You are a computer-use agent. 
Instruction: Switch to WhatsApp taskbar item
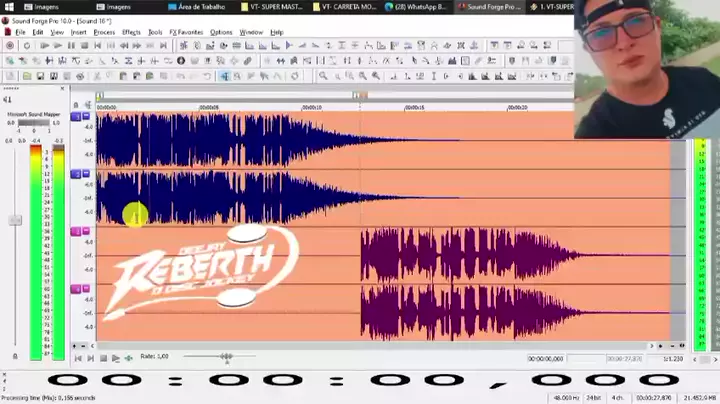(x=416, y=7)
